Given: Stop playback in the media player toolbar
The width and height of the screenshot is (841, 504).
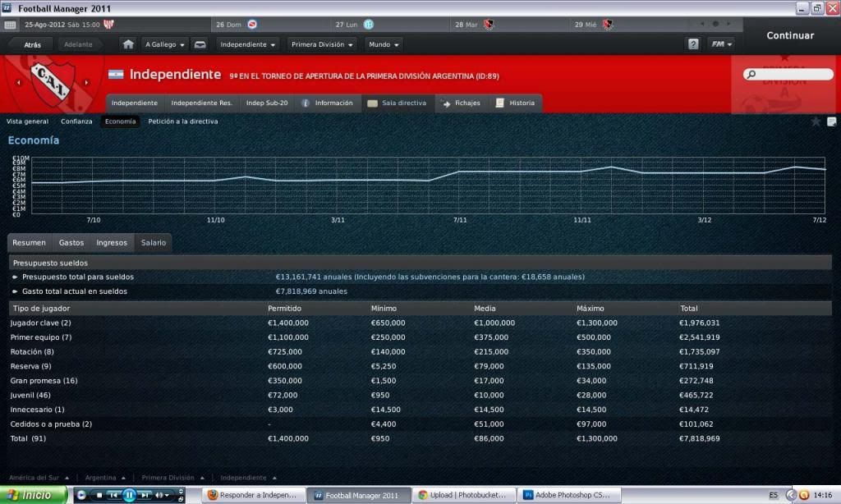Looking at the screenshot, I should pos(99,495).
